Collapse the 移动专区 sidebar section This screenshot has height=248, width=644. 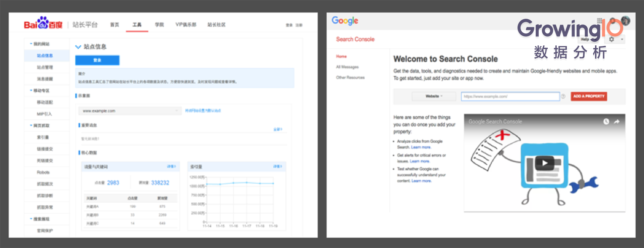pos(31,90)
